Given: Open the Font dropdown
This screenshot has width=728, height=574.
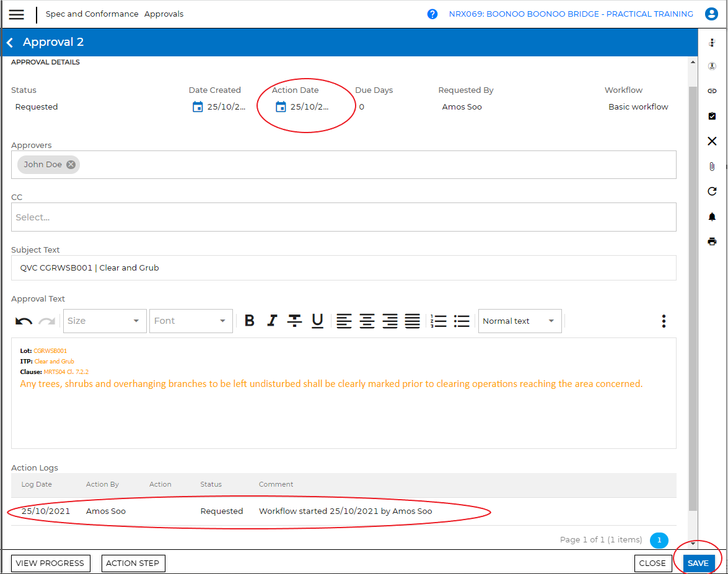Looking at the screenshot, I should click(x=191, y=321).
